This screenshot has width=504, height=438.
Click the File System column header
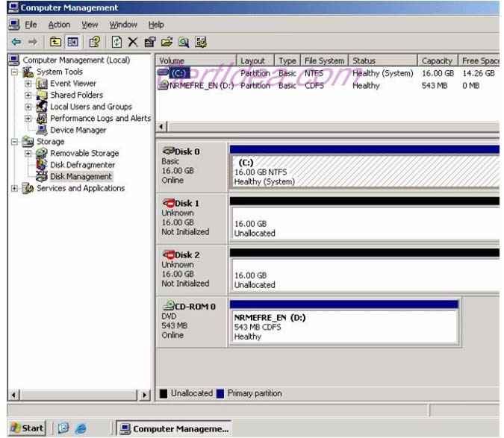[324, 60]
